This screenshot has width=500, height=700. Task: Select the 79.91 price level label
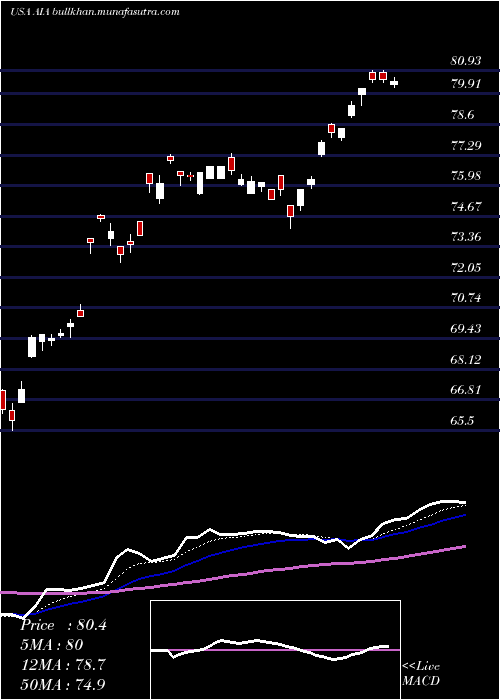pyautogui.click(x=466, y=83)
